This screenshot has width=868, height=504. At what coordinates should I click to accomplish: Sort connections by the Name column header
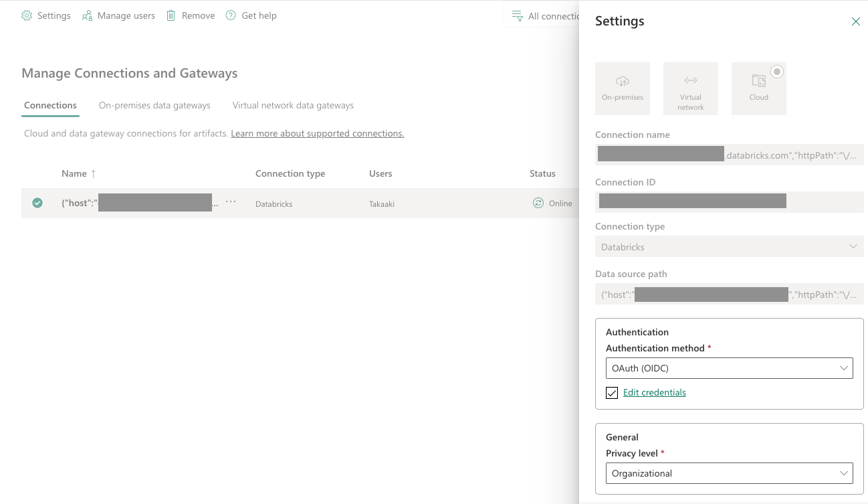point(78,173)
